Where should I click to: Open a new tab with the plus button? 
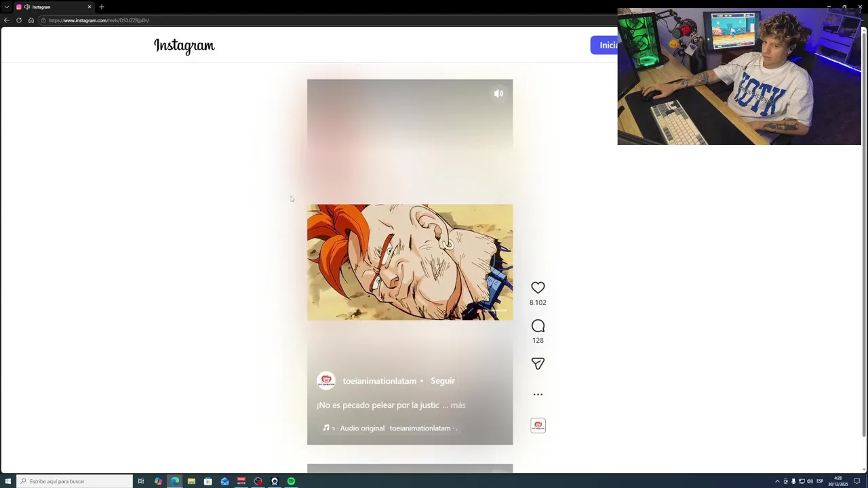[102, 7]
